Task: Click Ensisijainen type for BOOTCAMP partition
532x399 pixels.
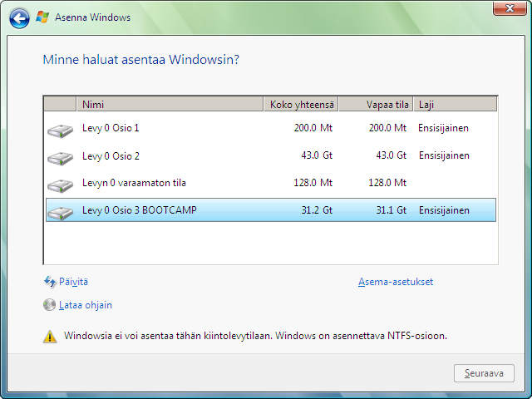Action: tap(444, 210)
